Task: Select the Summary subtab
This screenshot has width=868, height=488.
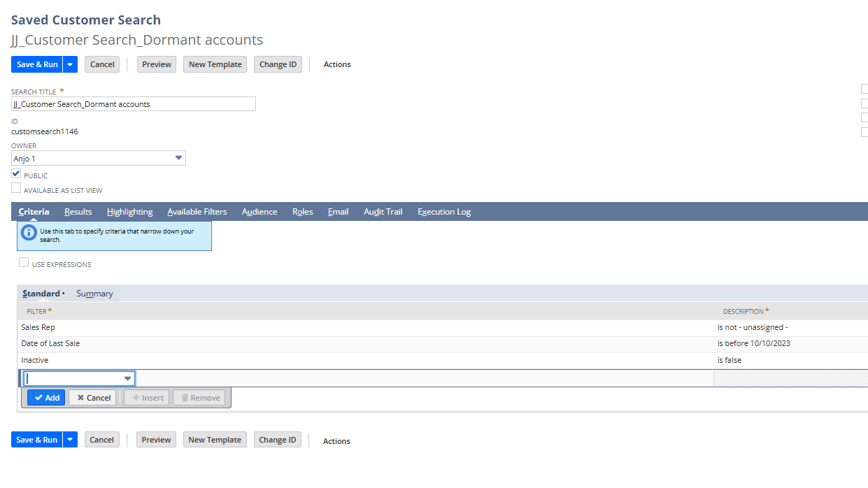Action: (x=94, y=294)
